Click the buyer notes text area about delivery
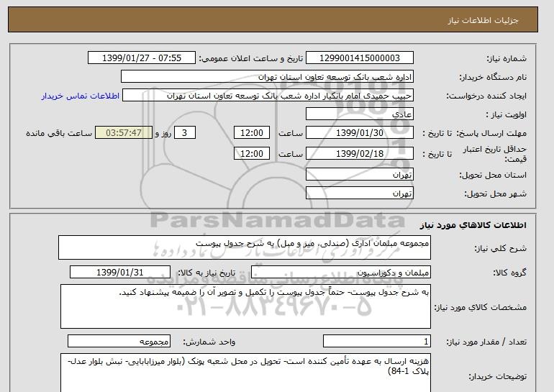Screen dimensions: 554x392 tap(245, 373)
